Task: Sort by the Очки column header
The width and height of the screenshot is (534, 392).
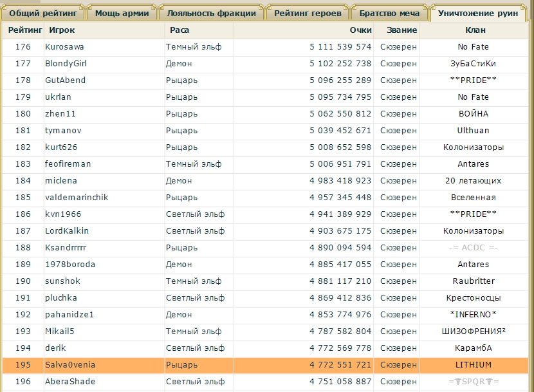Action: [x=360, y=30]
